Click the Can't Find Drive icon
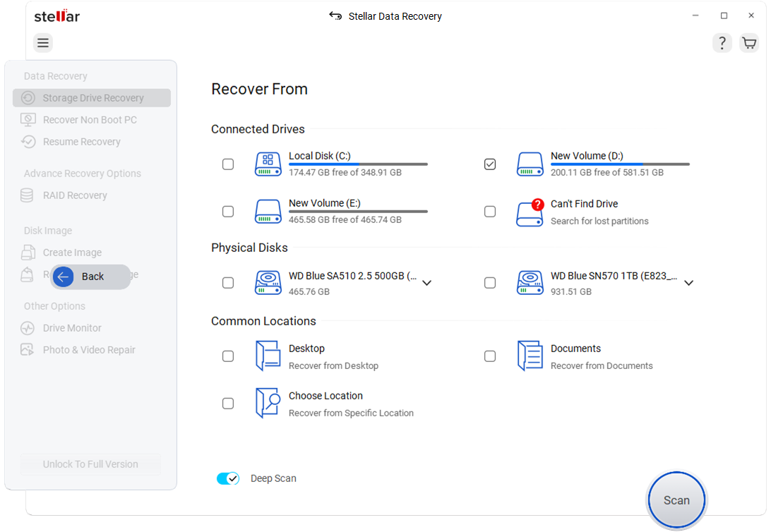The width and height of the screenshot is (771, 532). point(530,212)
